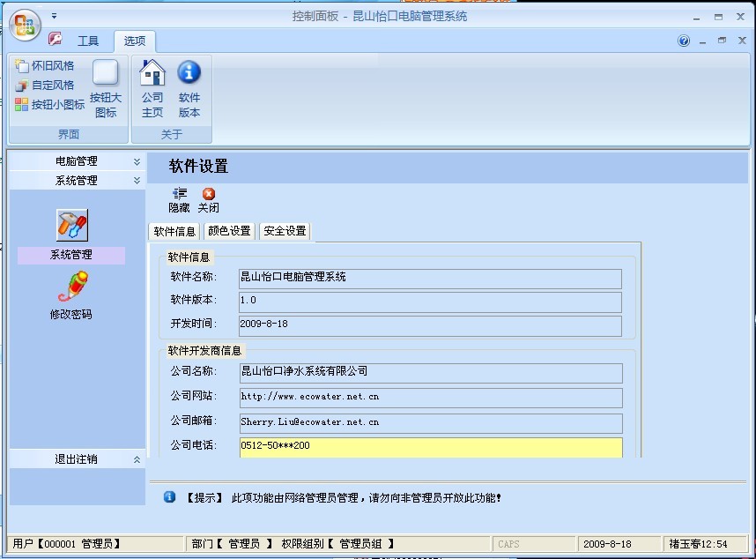756x559 pixels.
Task: Apply the 怀旧风格 interface style
Action: pos(44,66)
